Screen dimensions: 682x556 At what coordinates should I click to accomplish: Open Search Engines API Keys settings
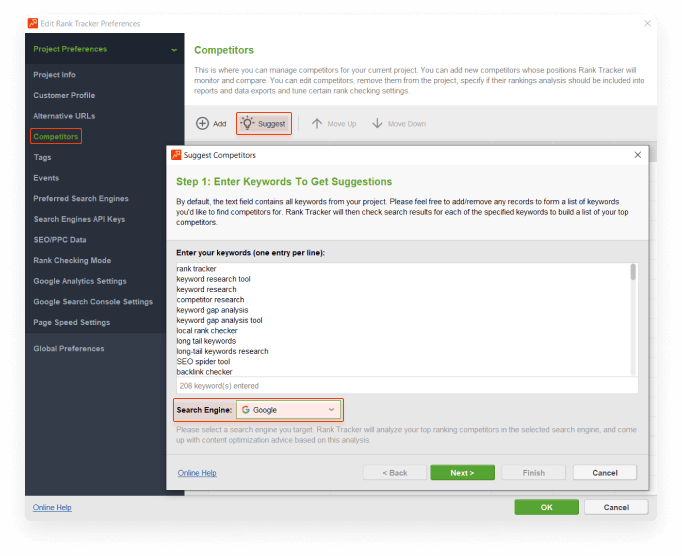point(79,219)
